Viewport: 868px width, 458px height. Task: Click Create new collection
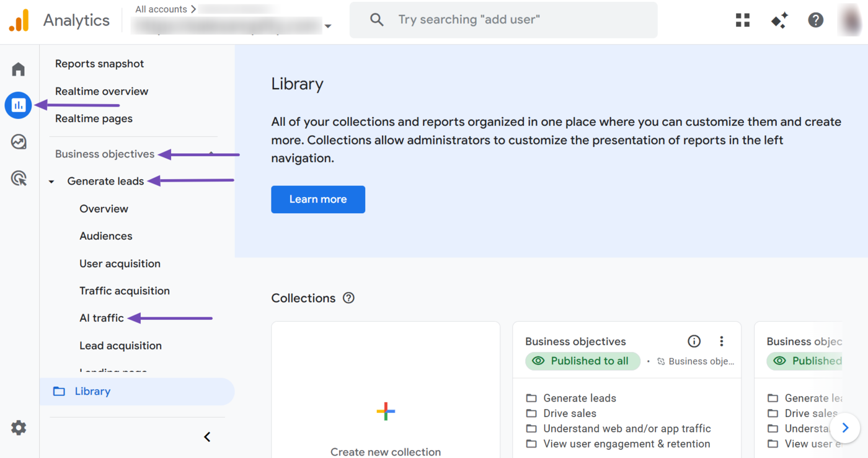(x=385, y=411)
